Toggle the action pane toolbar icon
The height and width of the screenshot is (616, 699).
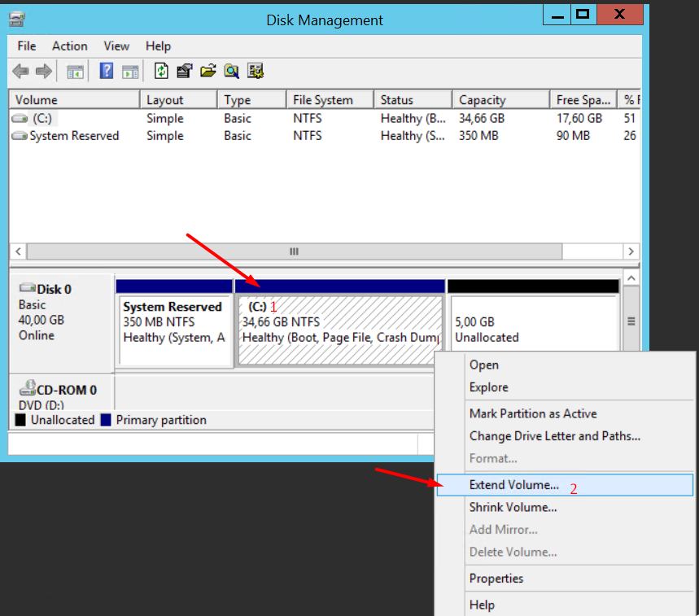coord(130,72)
